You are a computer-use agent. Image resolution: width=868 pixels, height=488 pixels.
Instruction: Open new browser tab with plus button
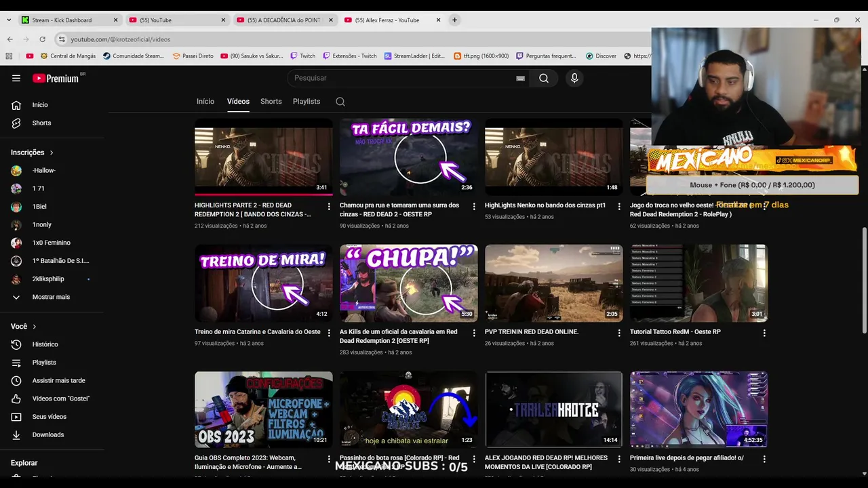[454, 20]
